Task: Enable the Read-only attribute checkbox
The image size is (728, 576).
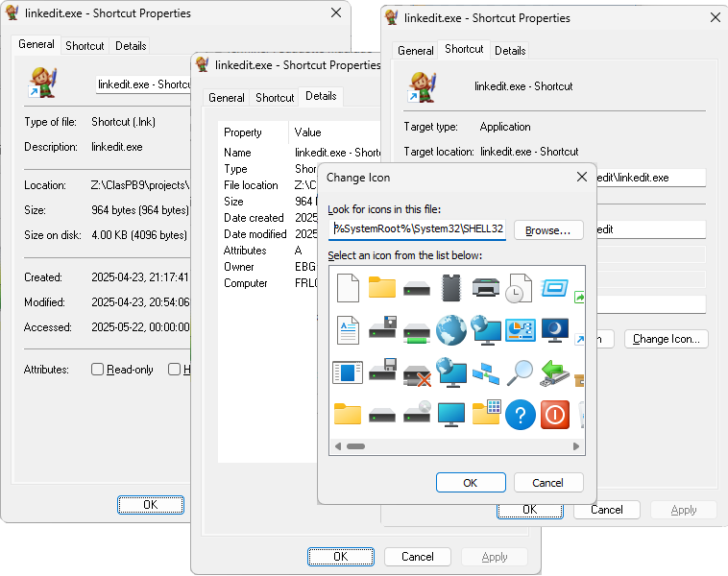Action: [x=97, y=370]
